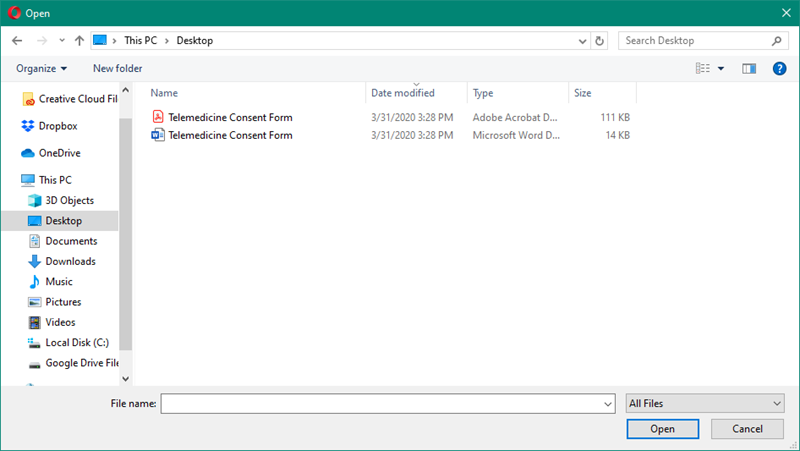Open OneDrive in the navigation pane

pyautogui.click(x=59, y=153)
